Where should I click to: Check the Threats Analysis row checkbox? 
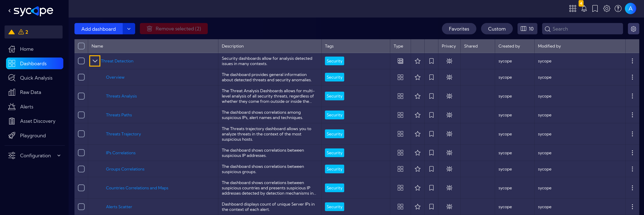[x=81, y=96]
